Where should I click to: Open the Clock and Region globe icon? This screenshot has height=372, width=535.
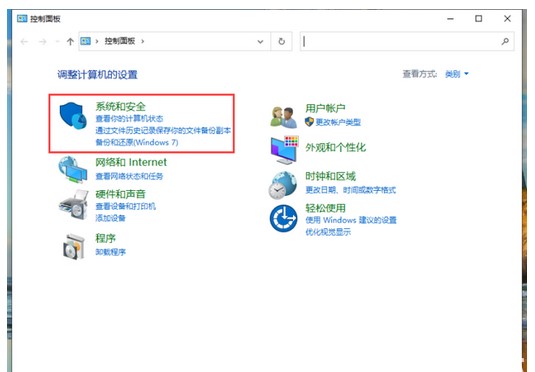(283, 185)
